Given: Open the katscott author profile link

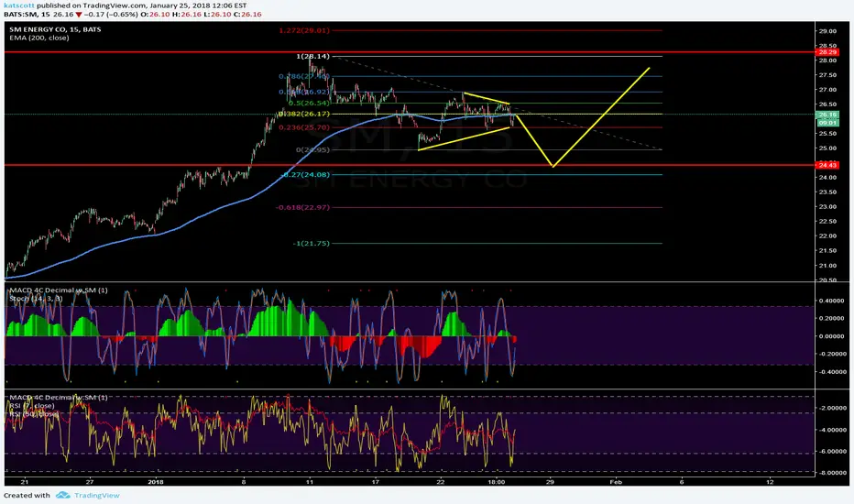Looking at the screenshot, I should tap(19, 5).
